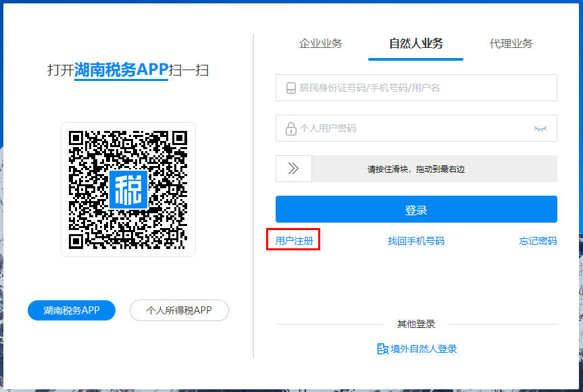Click the slider handle with double arrows
This screenshot has width=583, height=392.
click(293, 169)
